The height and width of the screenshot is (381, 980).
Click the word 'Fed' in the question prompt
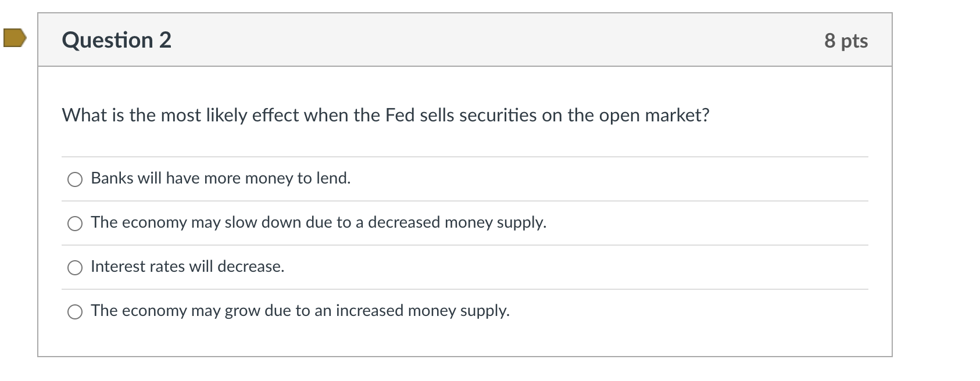point(400,115)
